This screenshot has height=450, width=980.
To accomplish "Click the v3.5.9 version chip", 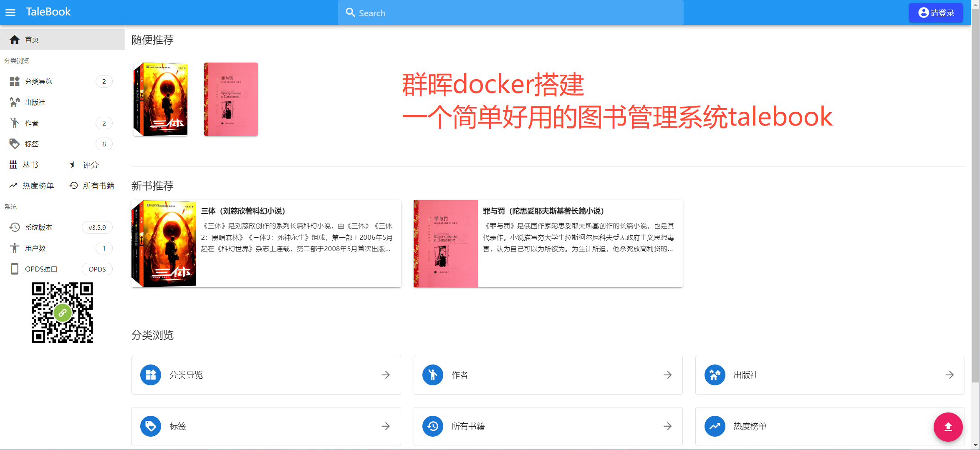I will 97,227.
